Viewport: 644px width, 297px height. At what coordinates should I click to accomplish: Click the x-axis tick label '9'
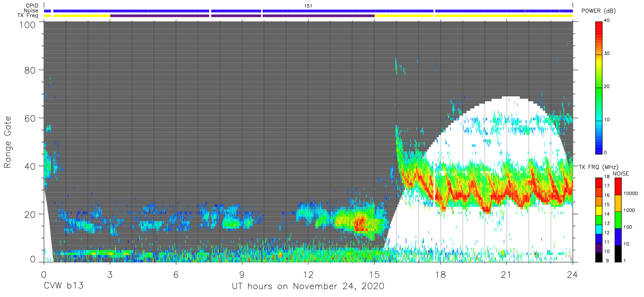pos(242,274)
